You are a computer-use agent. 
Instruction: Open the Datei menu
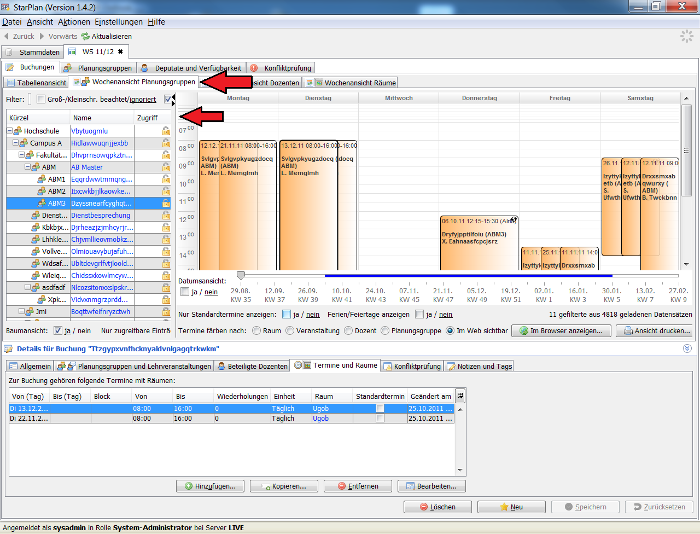[x=12, y=22]
